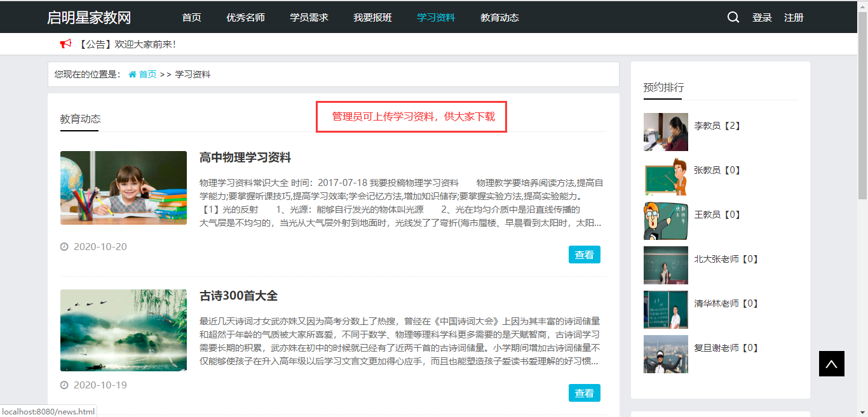Image resolution: width=868 pixels, height=417 pixels.
Task: Open 李教员【2】 in ranking list
Action: tap(717, 126)
